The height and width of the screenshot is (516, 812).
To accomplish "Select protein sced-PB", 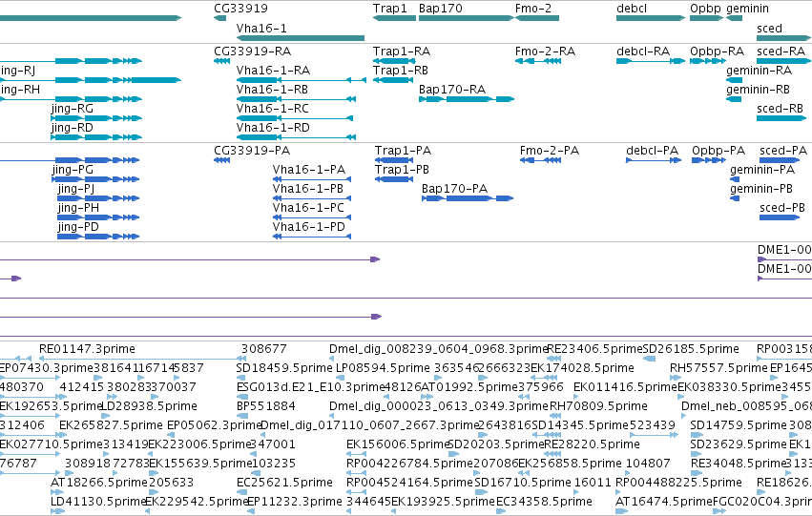I will [x=782, y=208].
